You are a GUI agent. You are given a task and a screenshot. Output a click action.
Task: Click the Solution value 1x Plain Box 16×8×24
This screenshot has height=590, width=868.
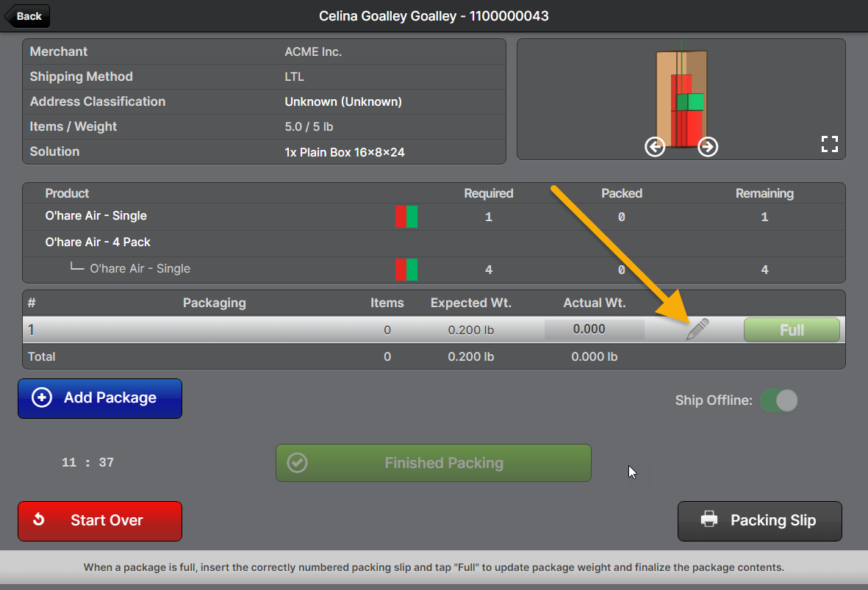[344, 152]
